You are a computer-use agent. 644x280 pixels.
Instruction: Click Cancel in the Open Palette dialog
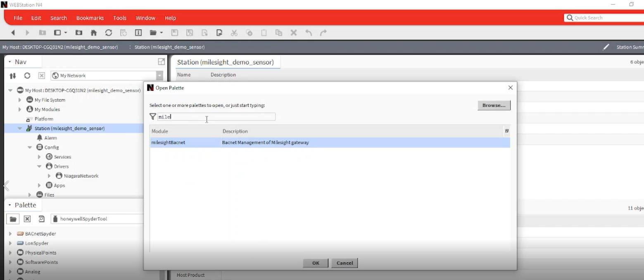pos(345,263)
